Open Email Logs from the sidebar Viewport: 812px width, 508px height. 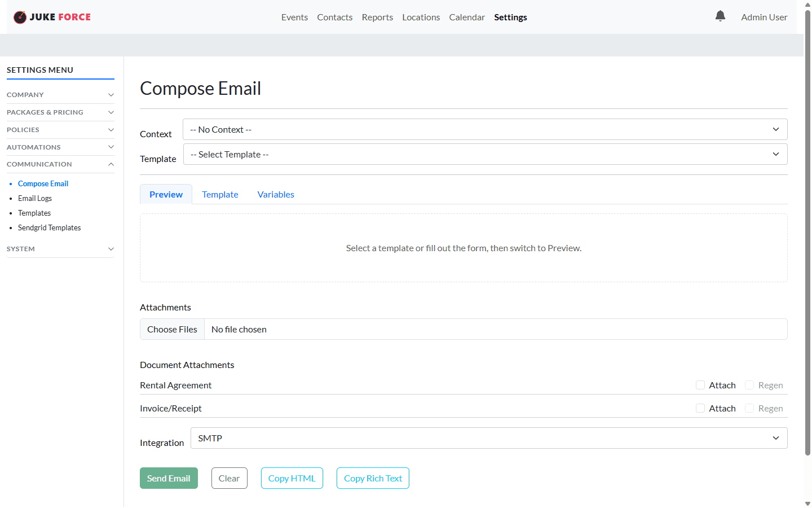point(34,198)
